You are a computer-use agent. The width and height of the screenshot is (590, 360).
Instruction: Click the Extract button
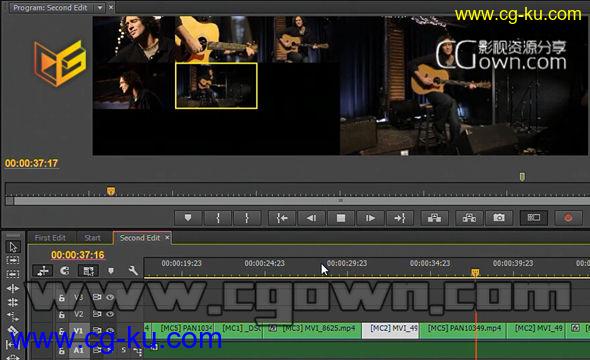(469, 218)
